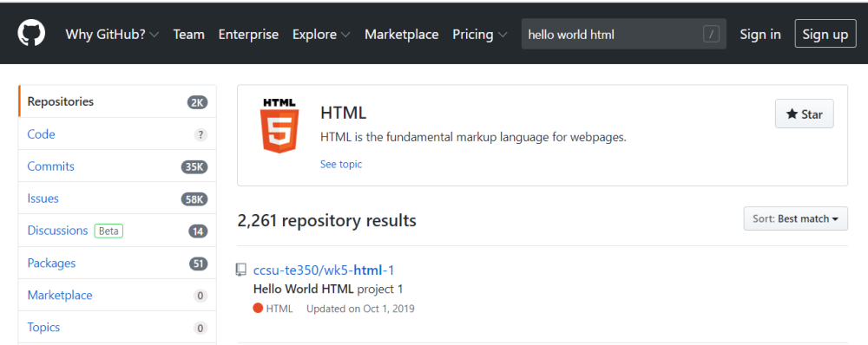Select the Commits filter in sidebar
The width and height of the screenshot is (868, 345).
[117, 166]
